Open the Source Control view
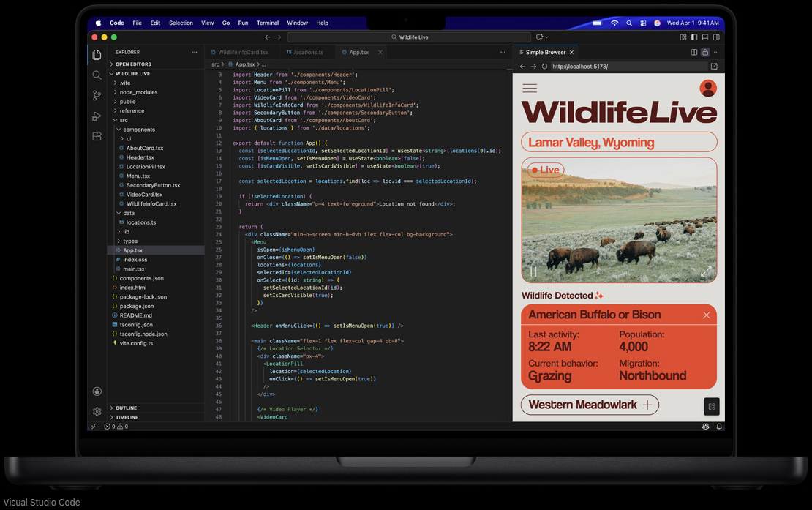812x510 pixels. click(x=97, y=96)
